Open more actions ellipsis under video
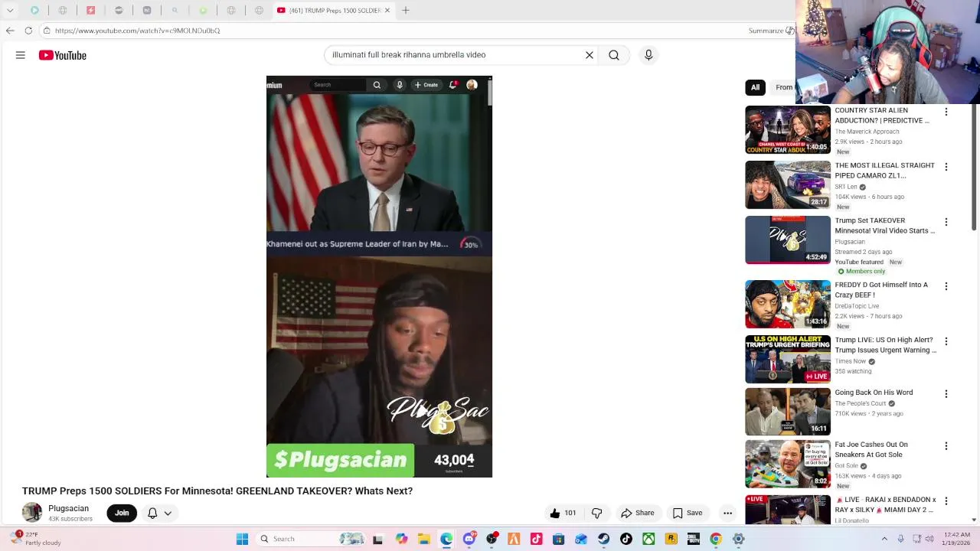Screen dimensions: 980x551 coord(728,513)
